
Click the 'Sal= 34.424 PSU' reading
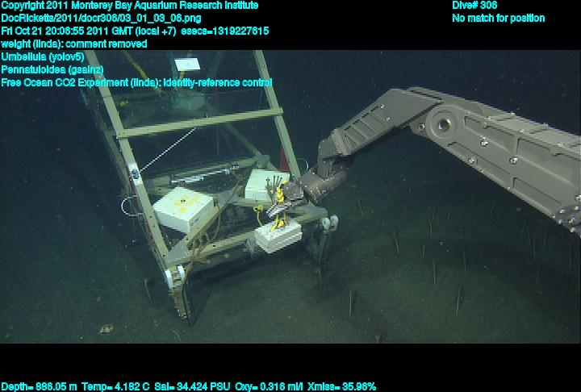tap(192, 386)
